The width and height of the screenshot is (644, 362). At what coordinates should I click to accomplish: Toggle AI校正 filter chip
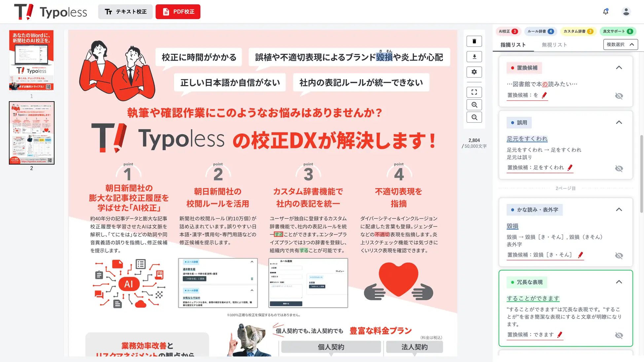(508, 31)
